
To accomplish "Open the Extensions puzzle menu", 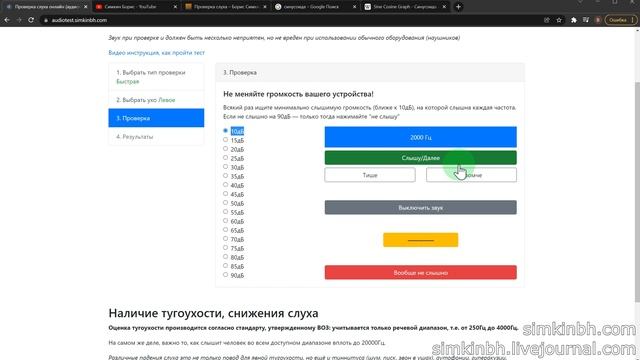I will coord(573,20).
